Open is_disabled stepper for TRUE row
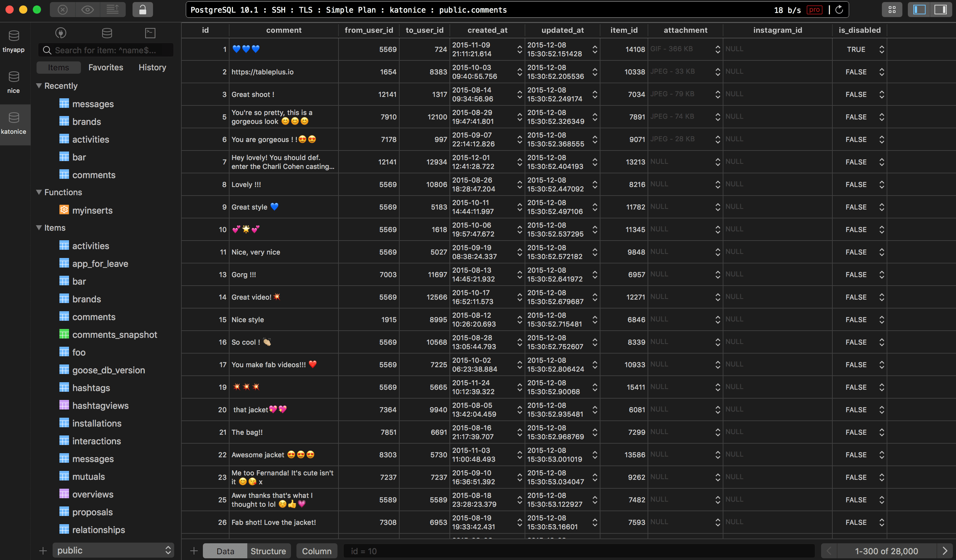956x560 pixels. click(x=882, y=49)
